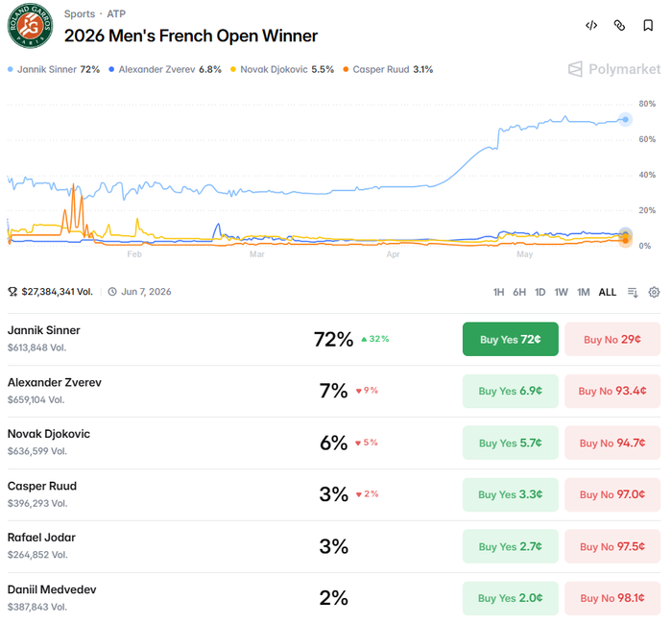The height and width of the screenshot is (623, 672).
Task: Click the clock icon by Jun 7, 2026
Action: point(112,292)
